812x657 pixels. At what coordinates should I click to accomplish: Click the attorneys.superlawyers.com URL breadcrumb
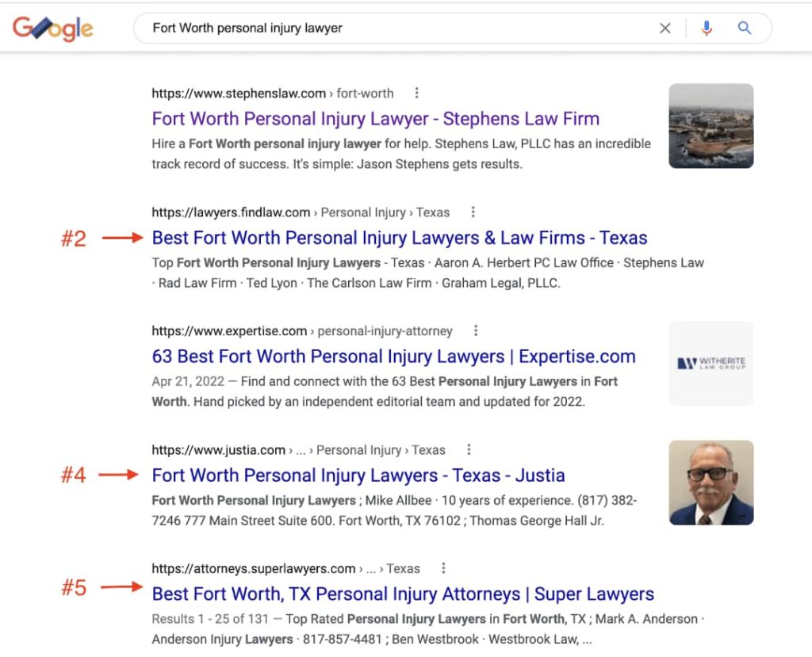[x=285, y=569]
